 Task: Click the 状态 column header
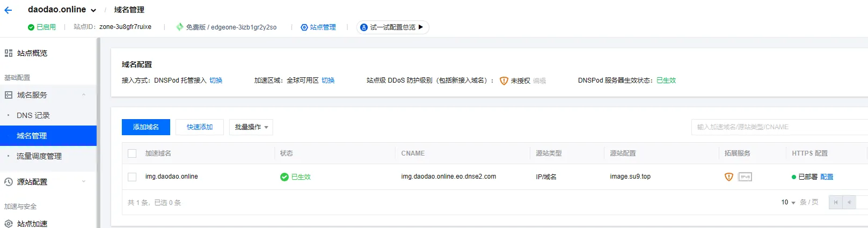[287, 153]
